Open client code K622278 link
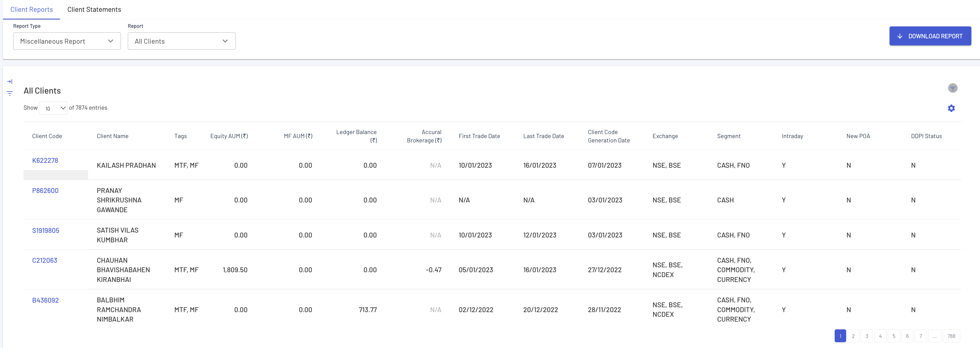This screenshot has height=348, width=980. point(45,161)
